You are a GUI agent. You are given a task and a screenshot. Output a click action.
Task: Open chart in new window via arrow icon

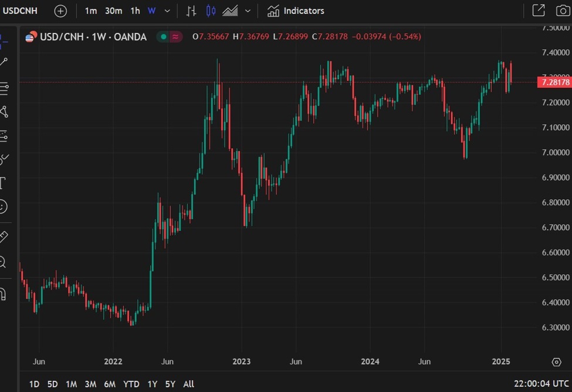tap(538, 10)
